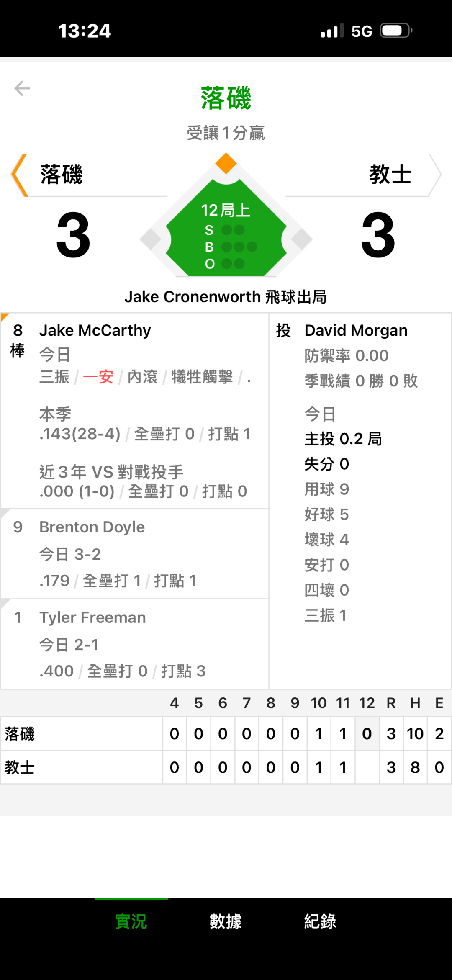Tap the orange left chevron beside 落磯

click(19, 175)
